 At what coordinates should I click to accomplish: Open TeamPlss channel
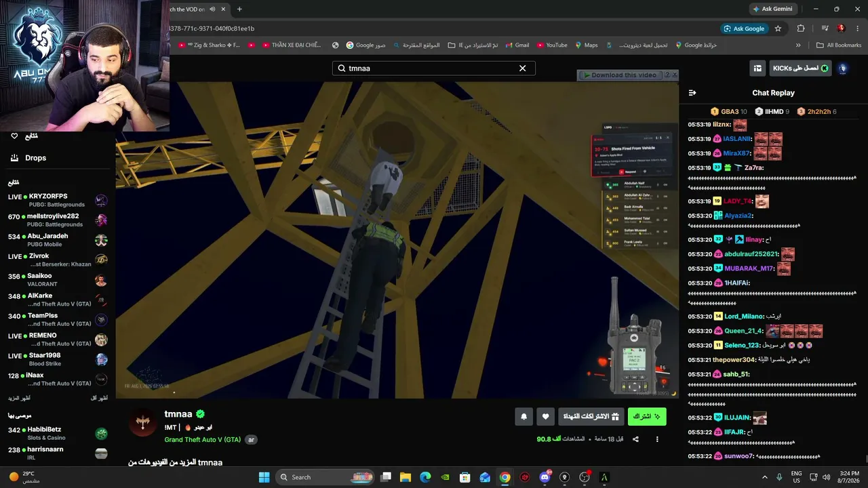[58, 319]
